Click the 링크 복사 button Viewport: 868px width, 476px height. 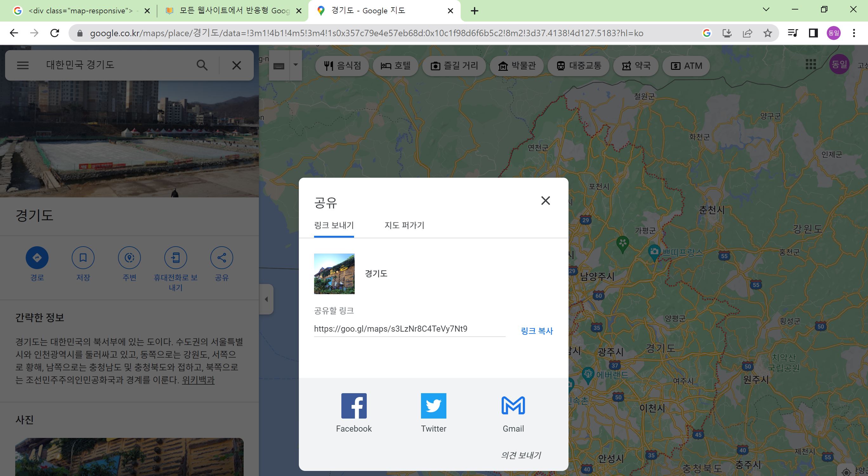536,331
